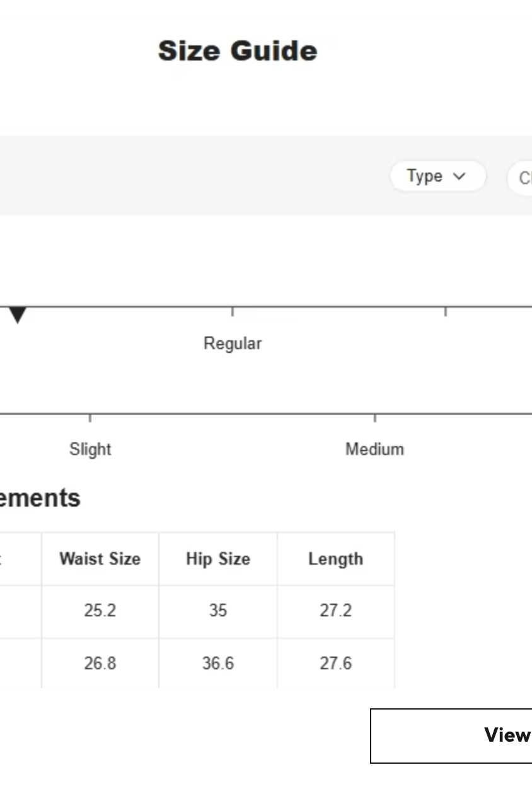Image resolution: width=532 pixels, height=794 pixels.
Task: Select length value 27.2 in the table
Action: (x=335, y=611)
